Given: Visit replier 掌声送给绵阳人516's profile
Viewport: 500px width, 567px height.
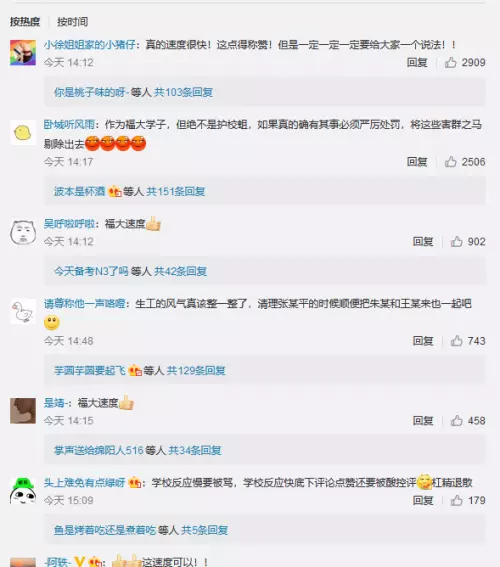Looking at the screenshot, I should (99, 450).
